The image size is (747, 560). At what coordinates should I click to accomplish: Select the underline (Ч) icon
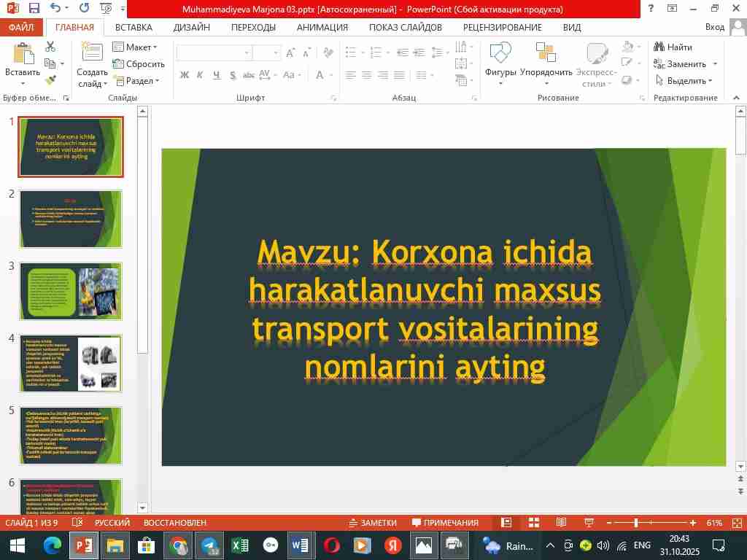tap(216, 75)
